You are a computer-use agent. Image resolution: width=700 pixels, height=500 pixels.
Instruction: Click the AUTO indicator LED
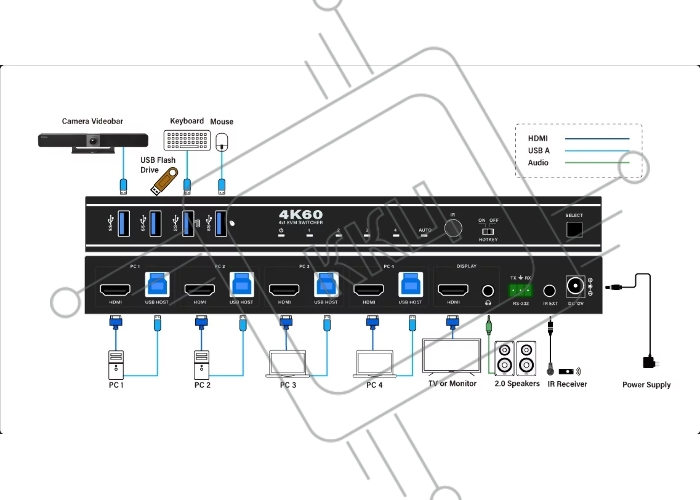424,235
